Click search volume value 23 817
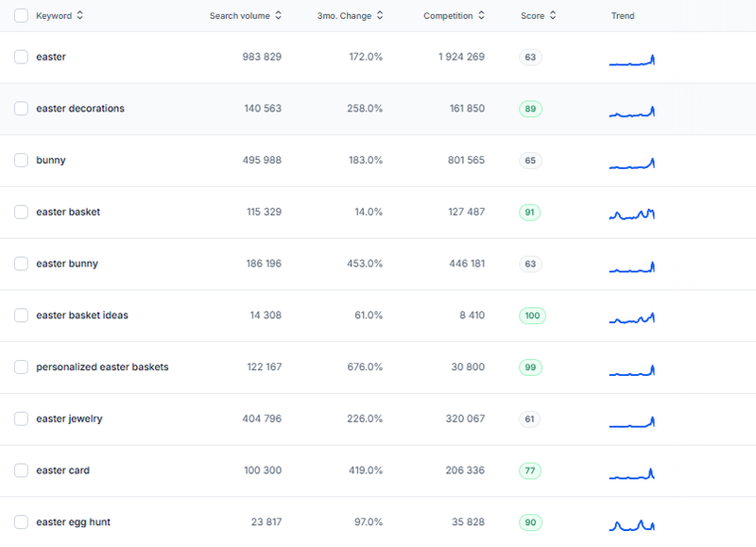 click(x=266, y=521)
